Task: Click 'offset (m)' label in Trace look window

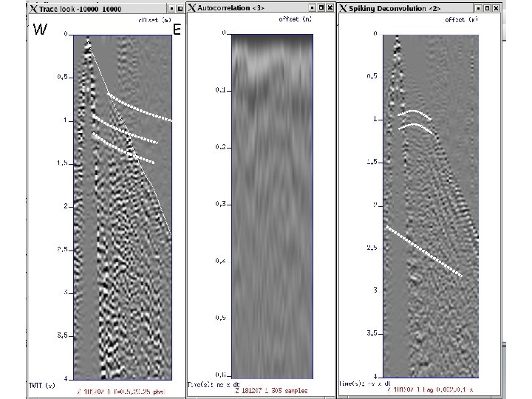Action: 154,20
